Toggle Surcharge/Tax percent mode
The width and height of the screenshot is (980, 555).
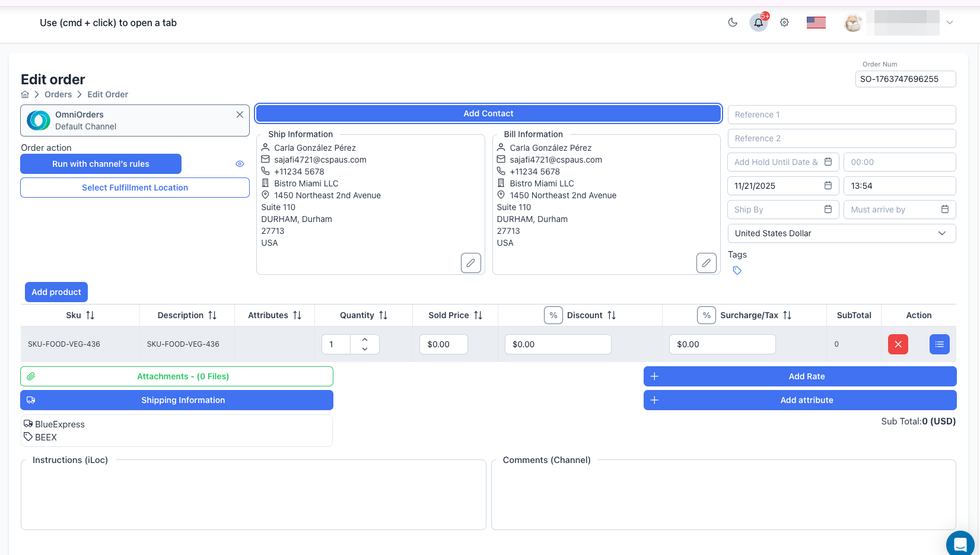(x=706, y=315)
